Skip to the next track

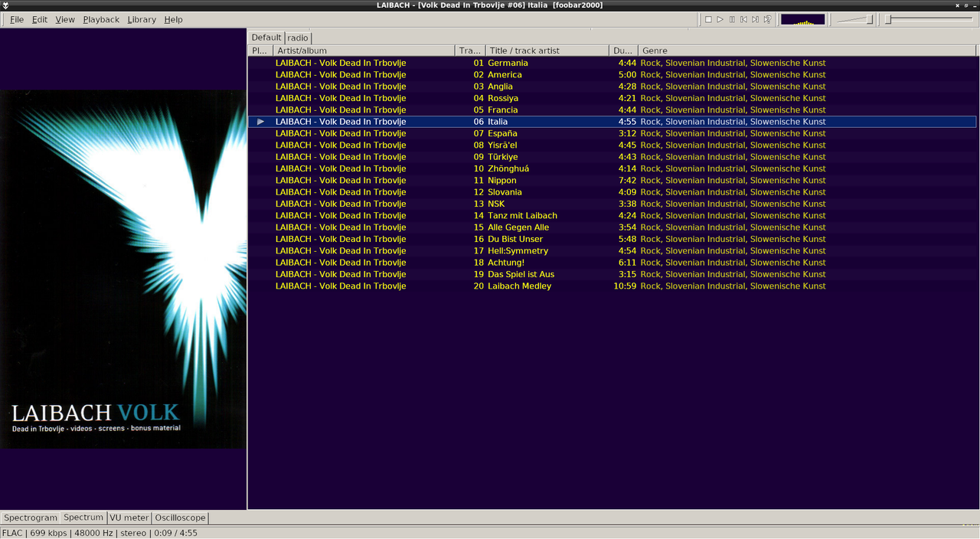(x=755, y=19)
